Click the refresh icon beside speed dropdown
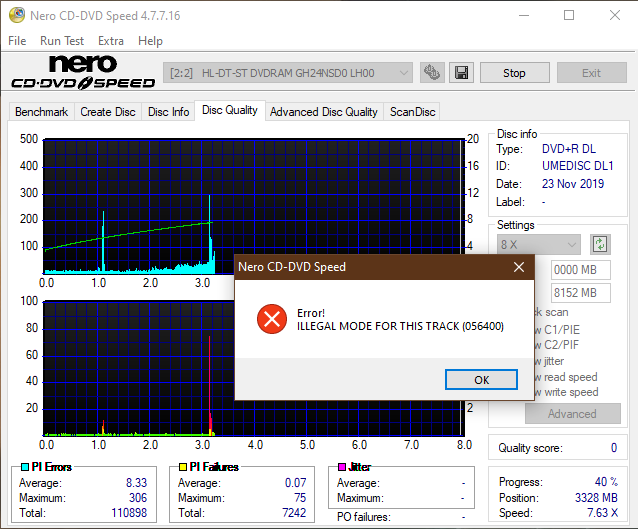 (600, 245)
